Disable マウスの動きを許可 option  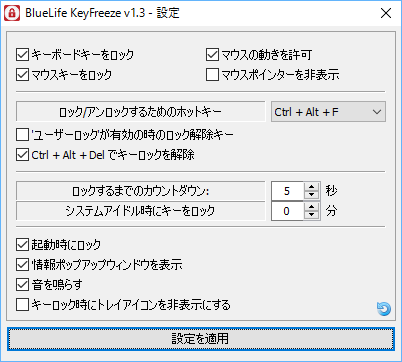(212, 55)
